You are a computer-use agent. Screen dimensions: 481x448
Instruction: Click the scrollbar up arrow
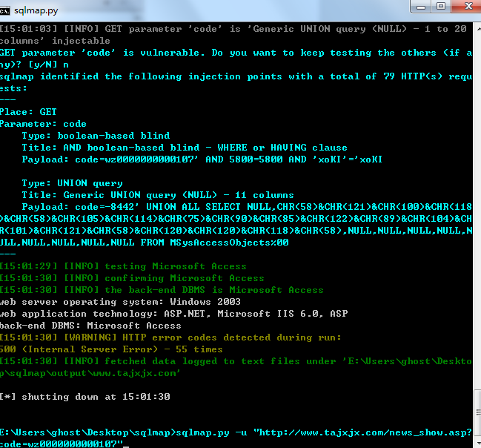click(478, 29)
